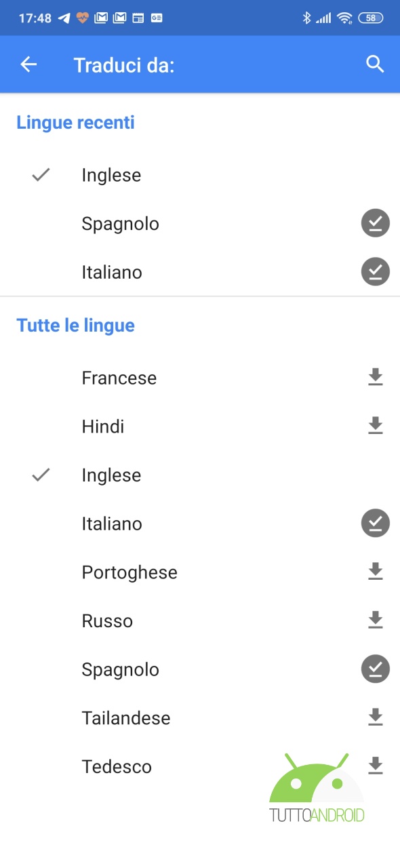Pick Russo as the source language
Image resolution: width=400 pixels, height=868 pixels.
[200, 621]
